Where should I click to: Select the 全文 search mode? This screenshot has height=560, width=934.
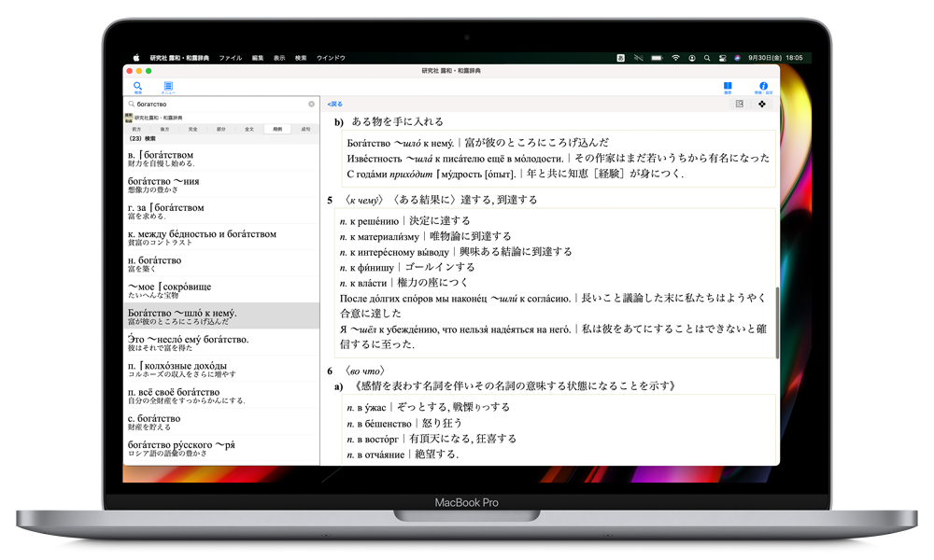pyautogui.click(x=248, y=129)
